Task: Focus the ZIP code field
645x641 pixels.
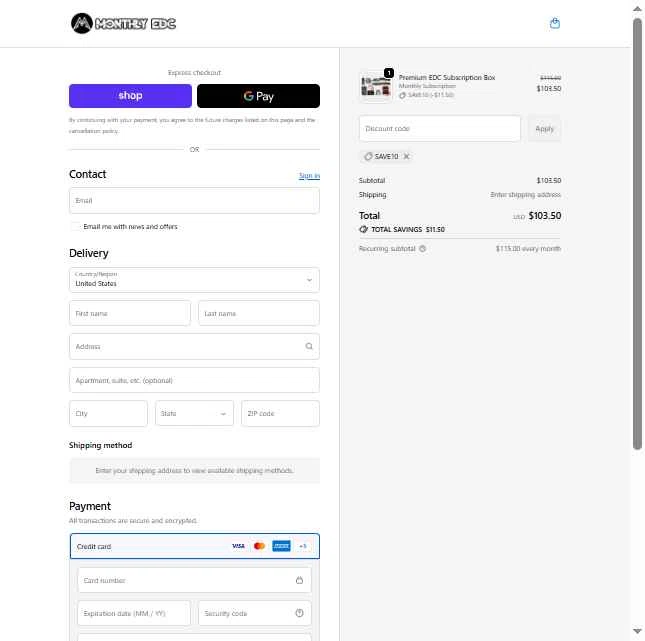Action: pos(280,413)
